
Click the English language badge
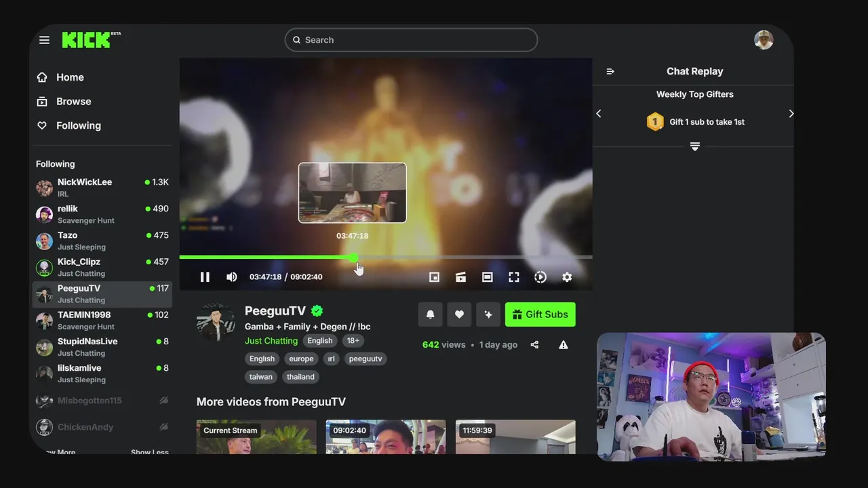[319, 341]
